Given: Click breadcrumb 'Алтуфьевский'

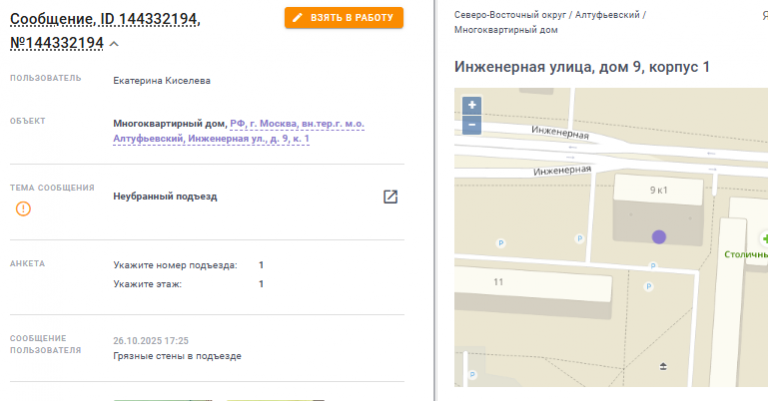Looking at the screenshot, I should click(x=607, y=15).
